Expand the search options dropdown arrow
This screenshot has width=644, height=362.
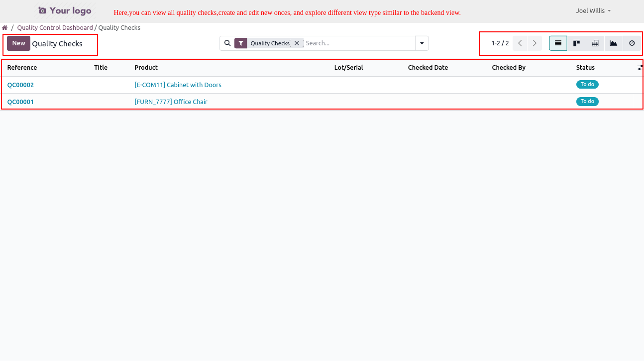(422, 43)
